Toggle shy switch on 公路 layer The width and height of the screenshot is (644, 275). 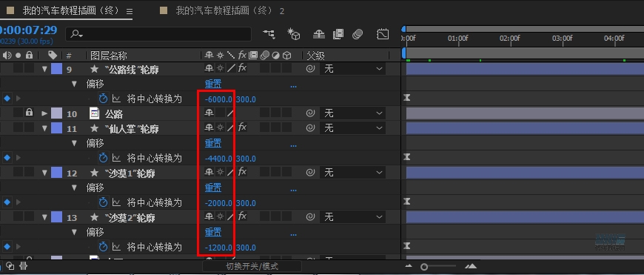[x=209, y=113]
